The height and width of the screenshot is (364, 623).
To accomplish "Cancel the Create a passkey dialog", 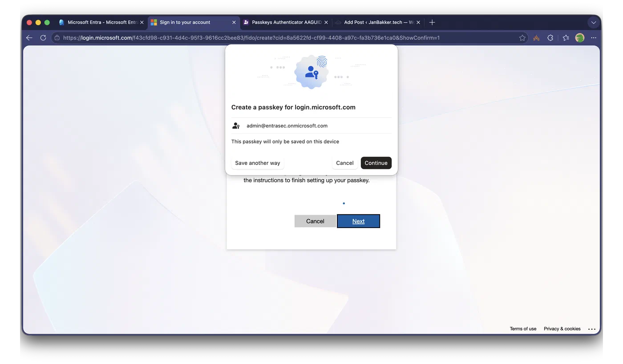I will click(345, 163).
